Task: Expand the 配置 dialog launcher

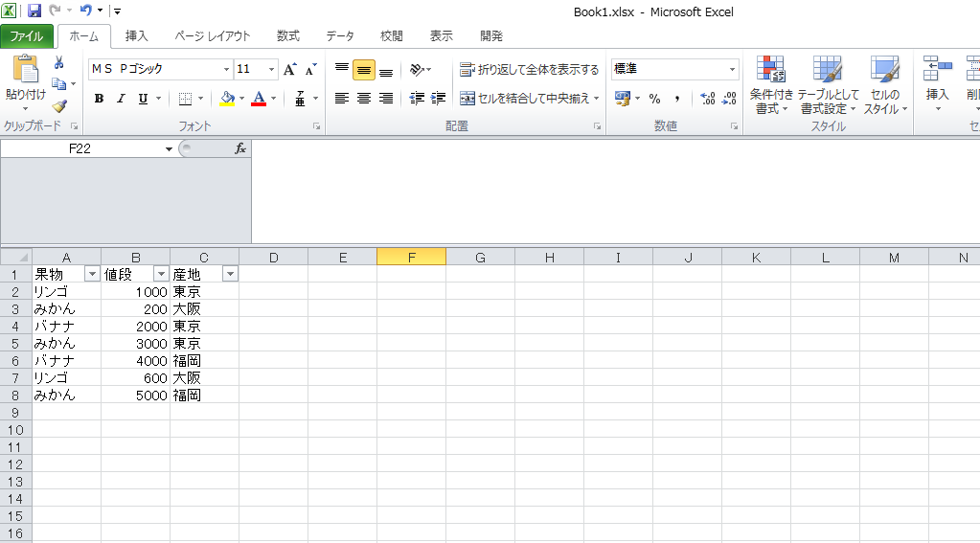Action: [x=598, y=126]
